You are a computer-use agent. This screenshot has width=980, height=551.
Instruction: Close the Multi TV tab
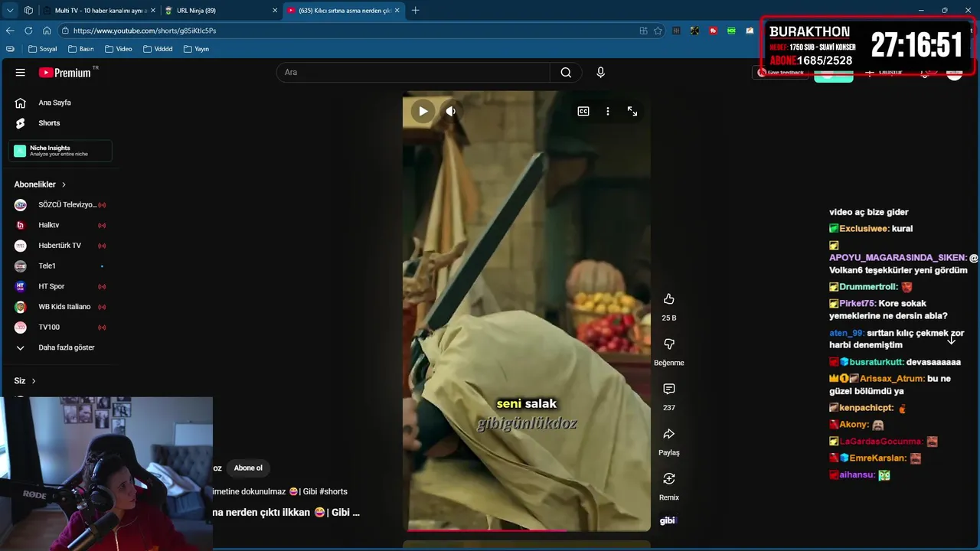click(153, 11)
